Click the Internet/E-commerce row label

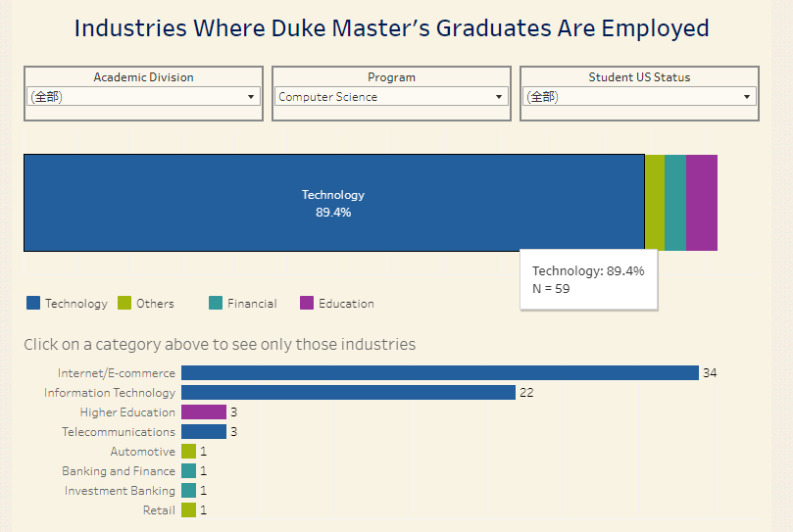pos(117,373)
